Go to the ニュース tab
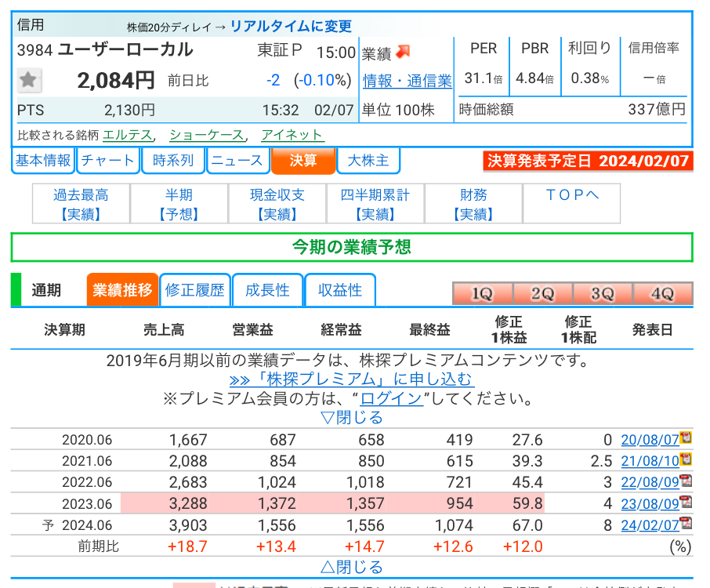Image resolution: width=710 pixels, height=588 pixels. (x=237, y=161)
